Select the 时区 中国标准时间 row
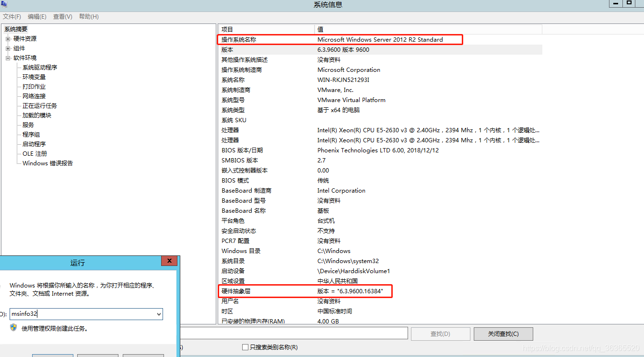The width and height of the screenshot is (644, 357). (380, 311)
